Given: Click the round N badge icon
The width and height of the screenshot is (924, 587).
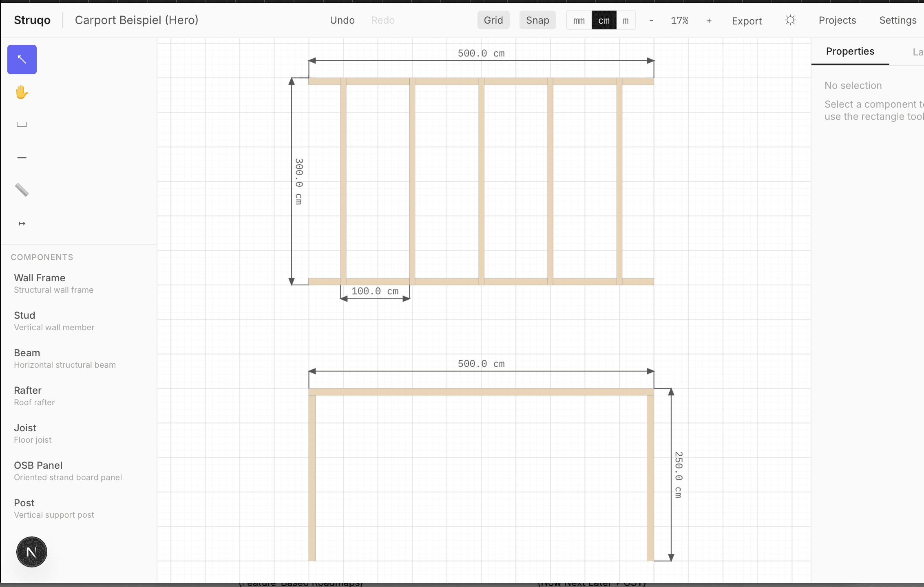Looking at the screenshot, I should (32, 552).
